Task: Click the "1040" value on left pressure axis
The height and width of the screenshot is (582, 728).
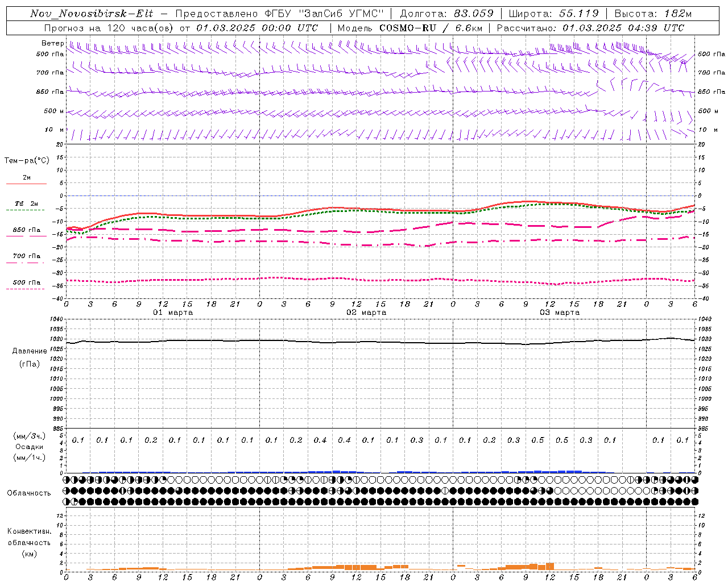Action: click(56, 319)
